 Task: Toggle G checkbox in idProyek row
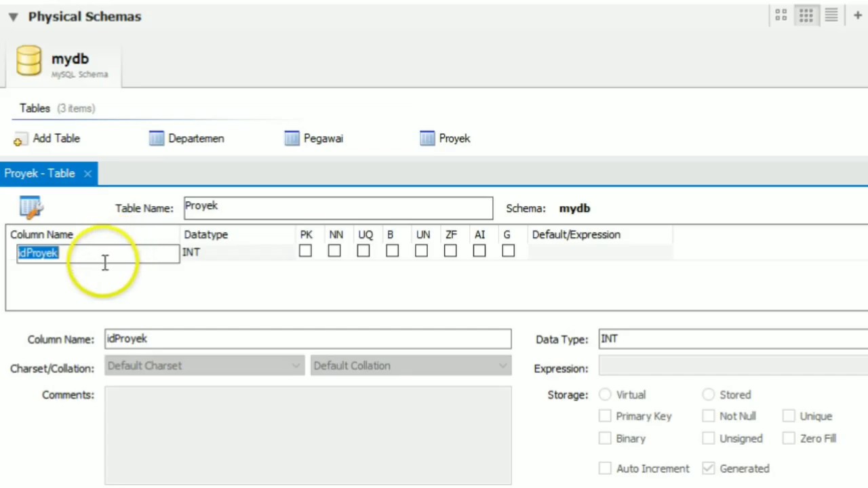point(509,251)
